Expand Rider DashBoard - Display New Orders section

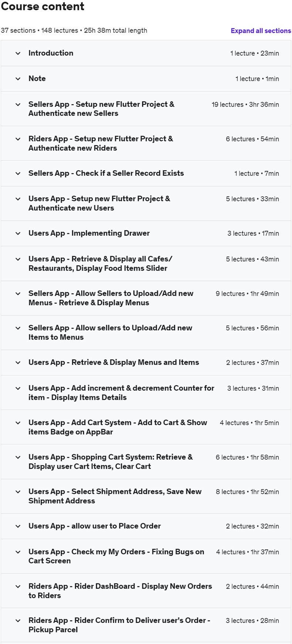click(x=120, y=590)
